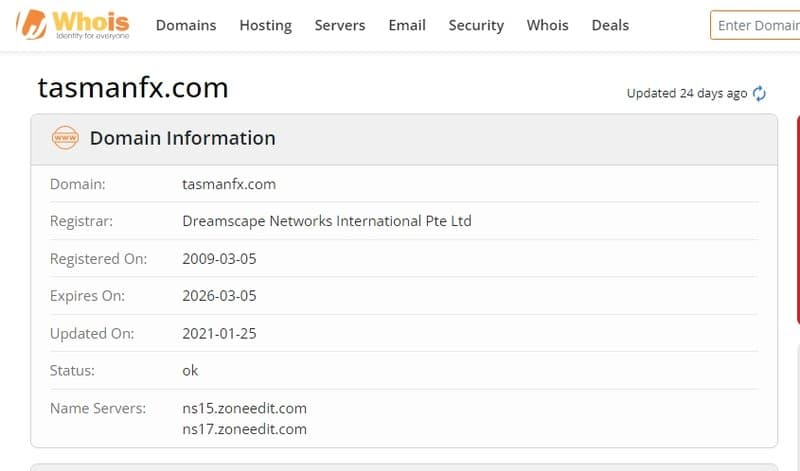This screenshot has height=471, width=800.
Task: Click the www globe icon in Domain Information
Action: tap(65, 138)
